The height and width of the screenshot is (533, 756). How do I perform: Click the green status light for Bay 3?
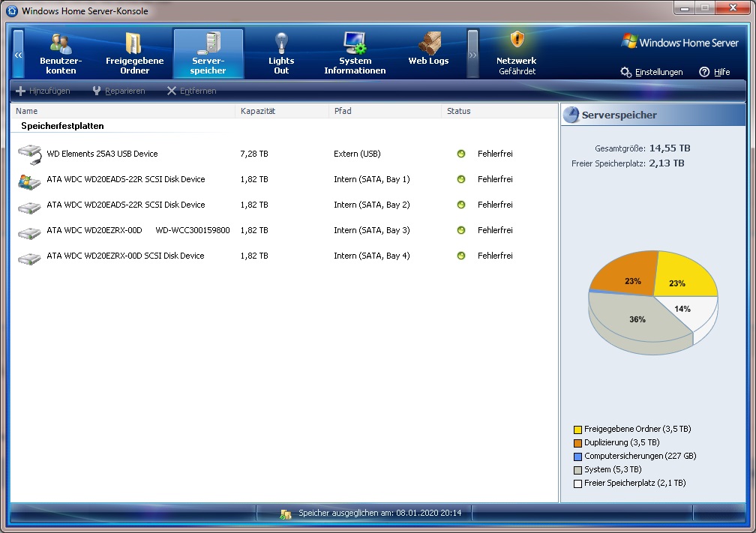(461, 230)
